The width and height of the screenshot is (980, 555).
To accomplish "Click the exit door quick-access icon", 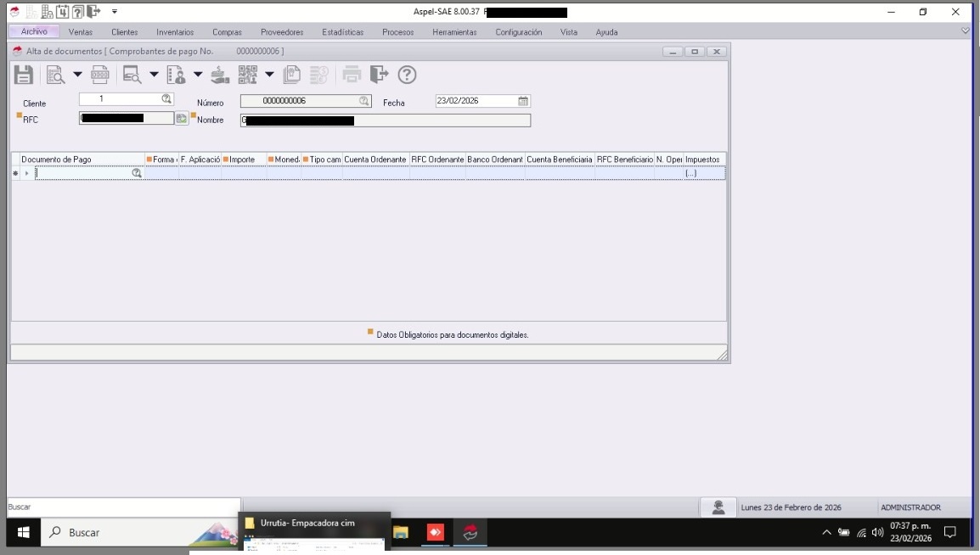I will coord(93,11).
